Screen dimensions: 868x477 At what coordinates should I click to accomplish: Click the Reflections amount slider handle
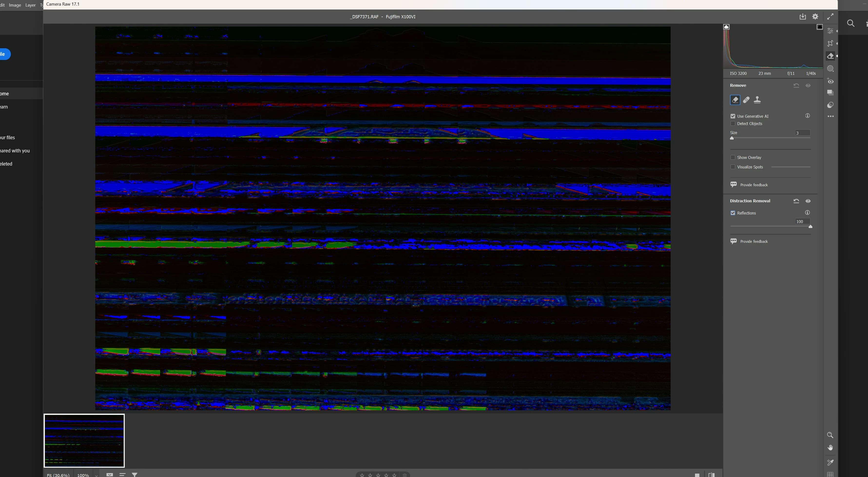click(810, 226)
